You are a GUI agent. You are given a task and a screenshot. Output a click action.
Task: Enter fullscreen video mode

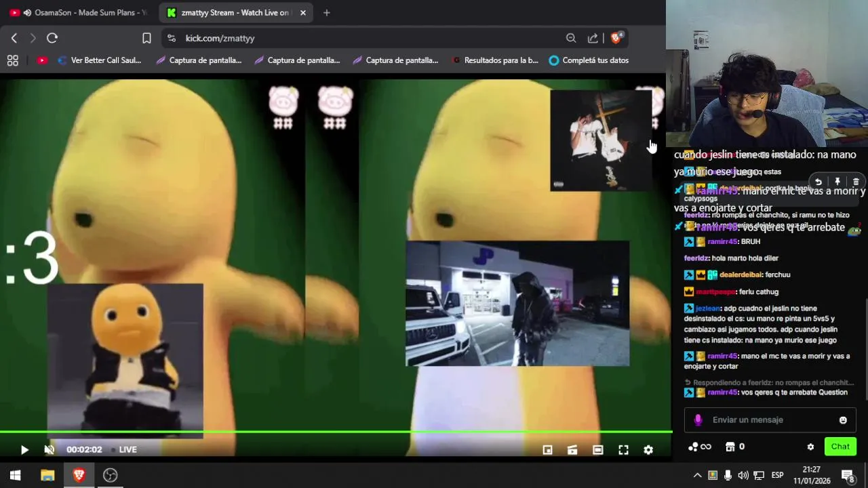[623, 449]
